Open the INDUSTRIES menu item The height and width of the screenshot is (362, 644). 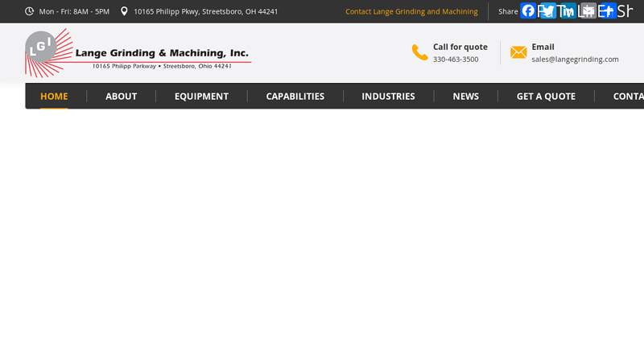tap(388, 96)
